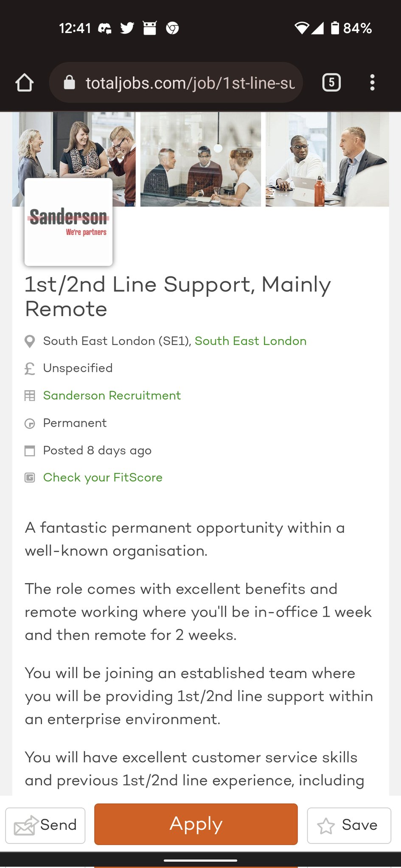Tap the FitScore icon

coord(30,478)
